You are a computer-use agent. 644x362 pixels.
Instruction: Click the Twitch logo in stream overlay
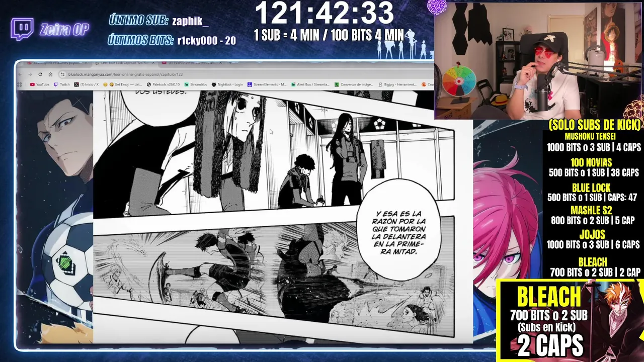tap(22, 29)
